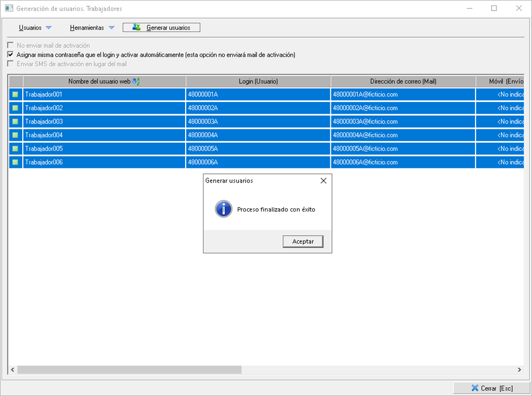The image size is (532, 396).
Task: Enable 'Enviar SMS de activación' checkbox
Action: [10, 64]
